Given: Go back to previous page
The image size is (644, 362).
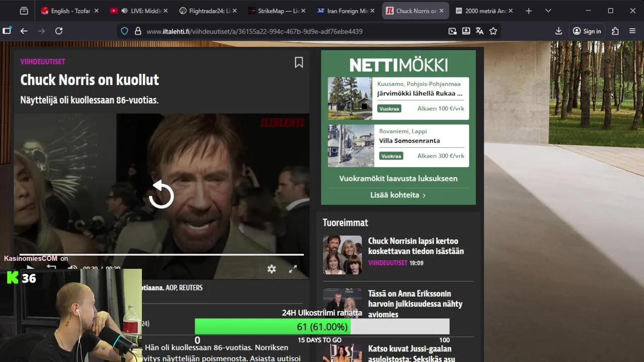Looking at the screenshot, I should coord(24,31).
